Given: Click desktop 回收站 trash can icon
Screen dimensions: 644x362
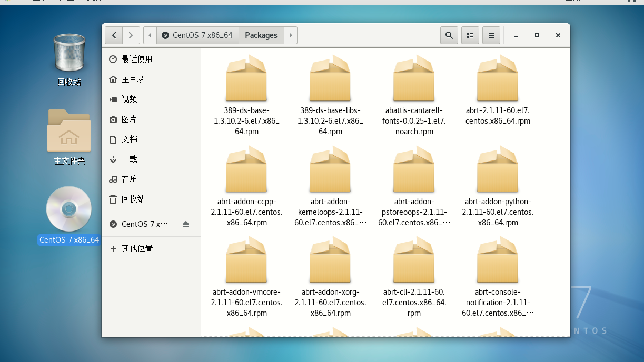Looking at the screenshot, I should tap(69, 53).
